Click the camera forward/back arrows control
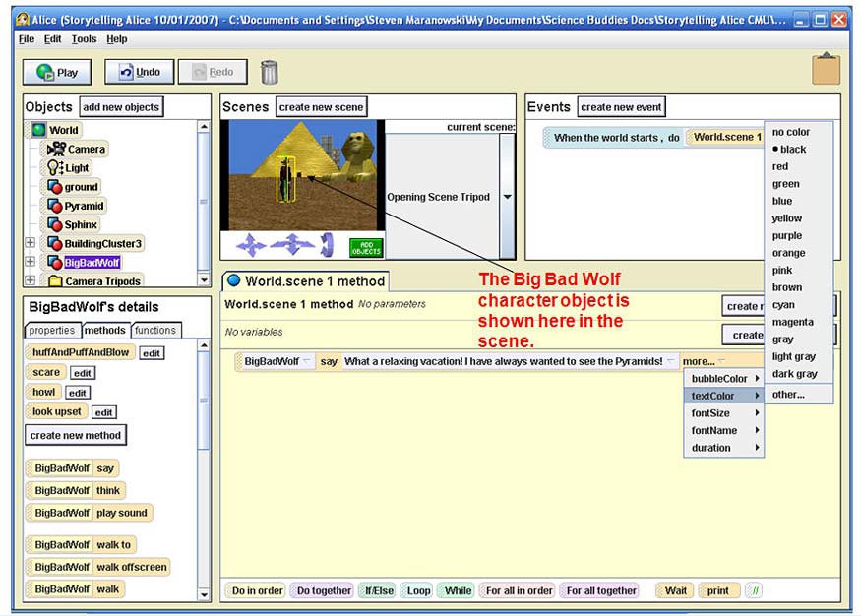The width and height of the screenshot is (861, 616). (x=292, y=245)
